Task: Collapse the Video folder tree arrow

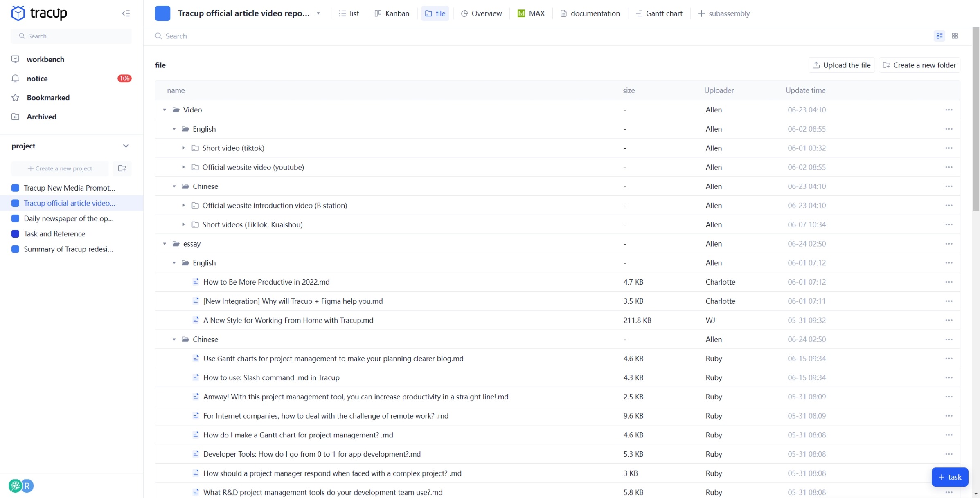Action: point(164,110)
